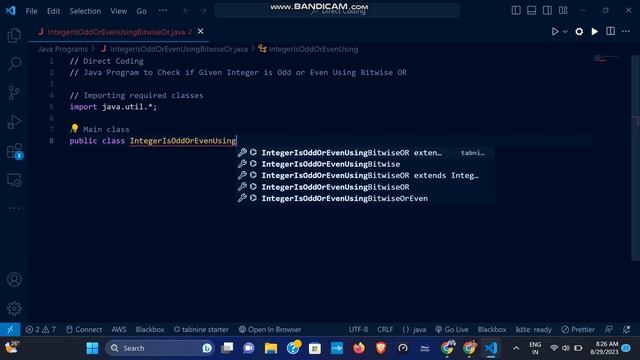Click Prettier status bar item
This screenshot has height=360, width=640.
coord(578,329)
